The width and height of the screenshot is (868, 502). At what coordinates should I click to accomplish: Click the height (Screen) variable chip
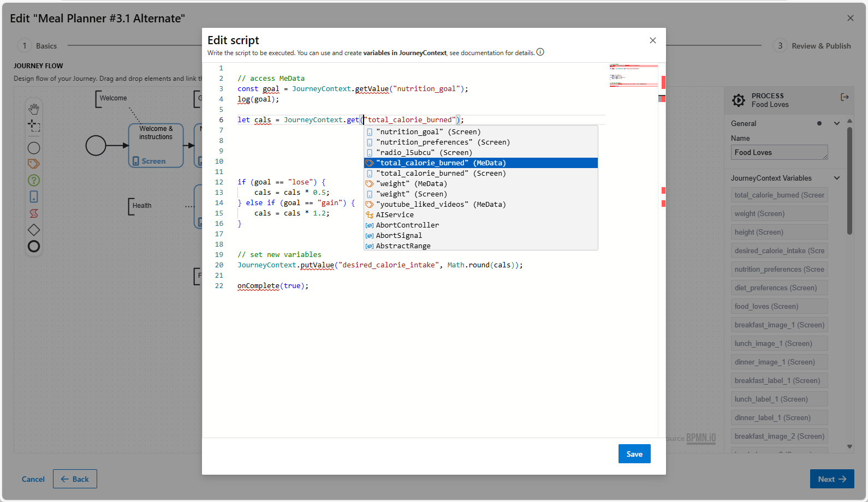780,232
